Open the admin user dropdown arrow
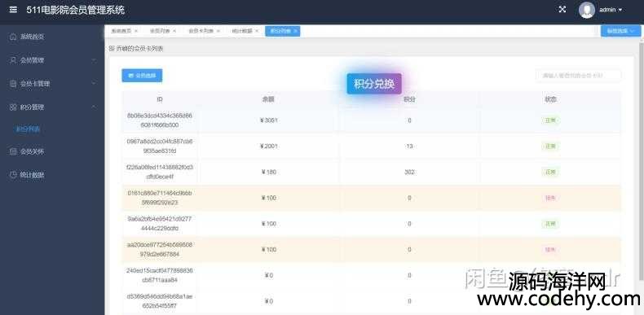644x315 pixels. point(620,10)
